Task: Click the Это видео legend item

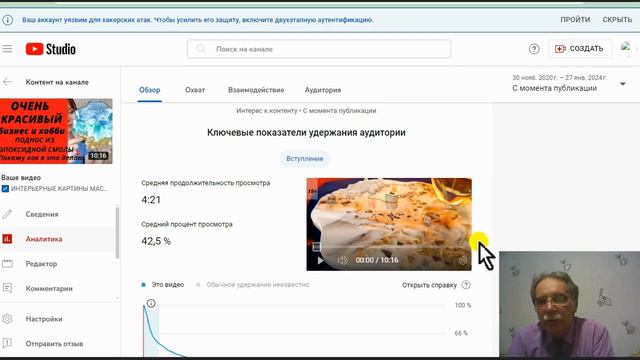Action: click(162, 284)
